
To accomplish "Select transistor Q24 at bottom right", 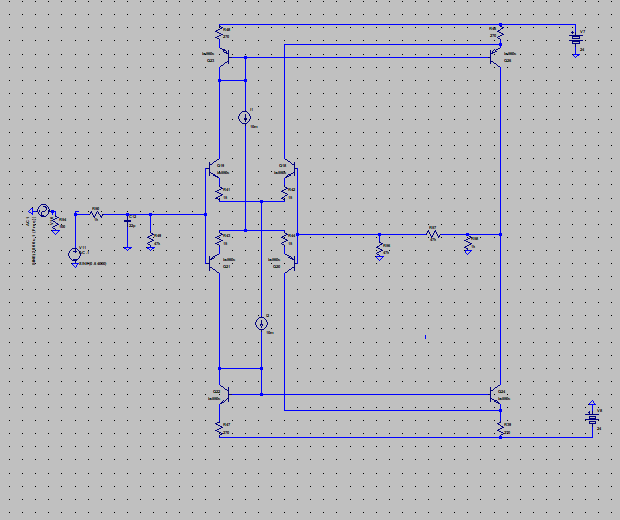I will point(495,395).
